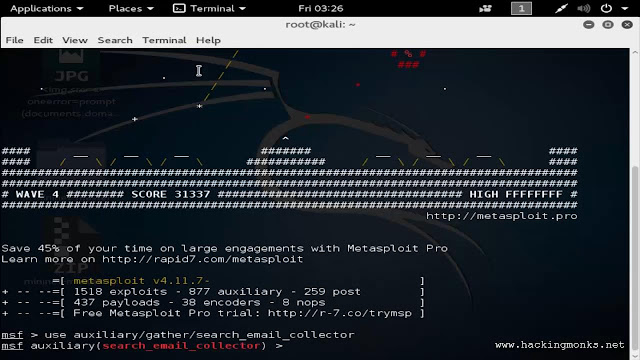This screenshot has height=360, width=640.
Task: Click the '1518 exploits' text
Action: click(x=120, y=291)
